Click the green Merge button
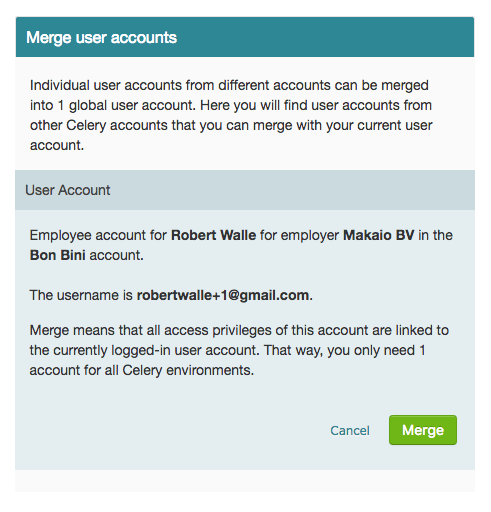Viewport: 491px width, 512px height. [x=423, y=430]
